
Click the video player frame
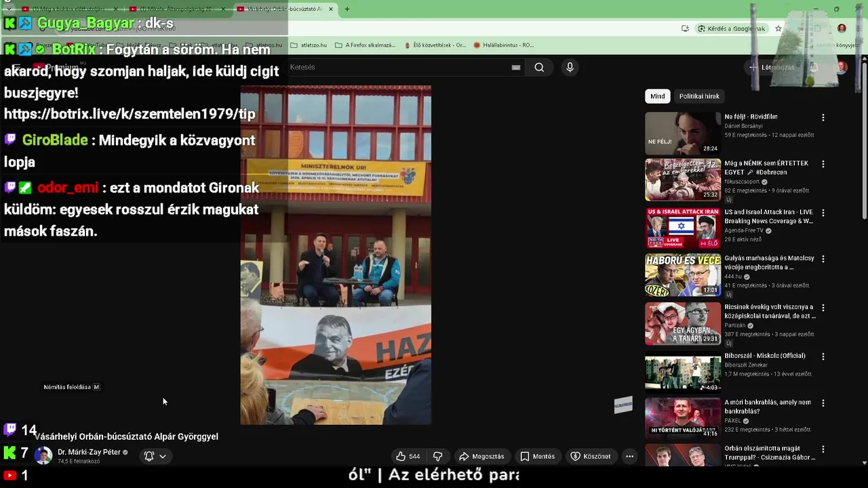tap(336, 255)
